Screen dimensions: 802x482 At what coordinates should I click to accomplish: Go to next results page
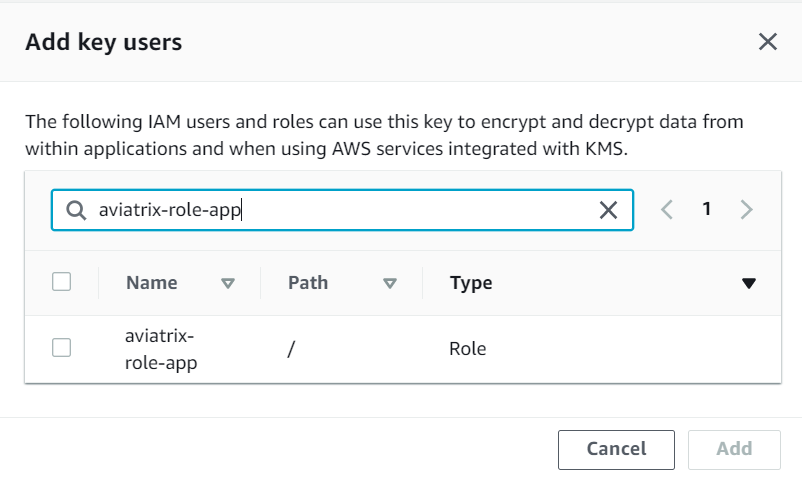[746, 209]
